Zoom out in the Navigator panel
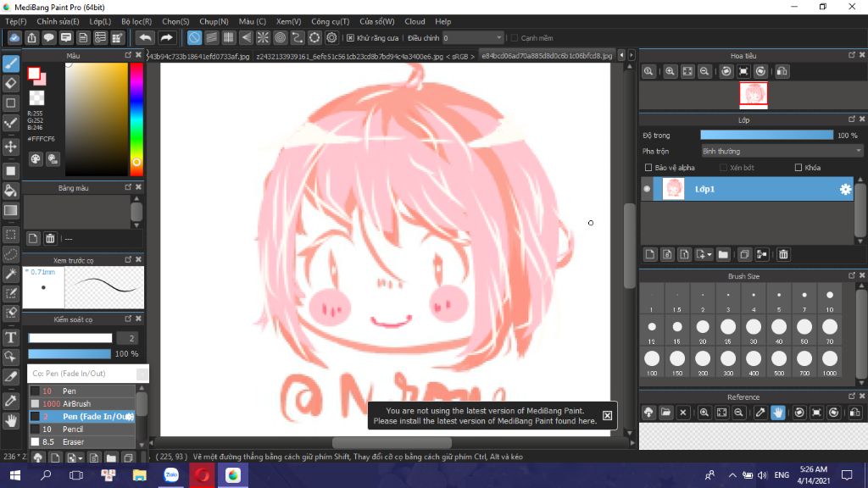Image resolution: width=868 pixels, height=488 pixels. 704,71
